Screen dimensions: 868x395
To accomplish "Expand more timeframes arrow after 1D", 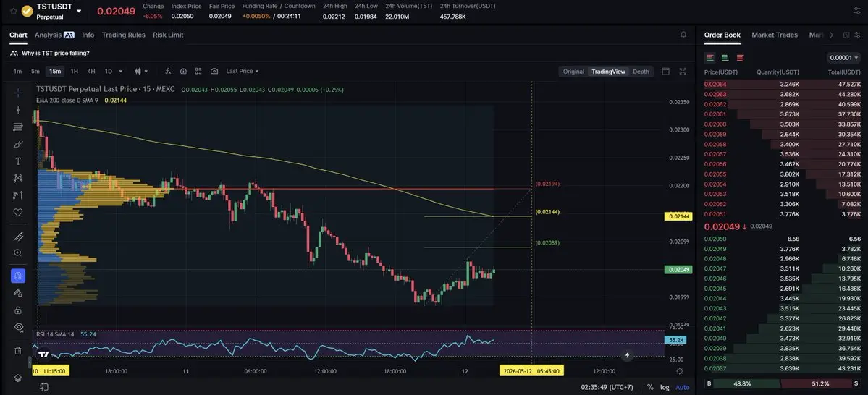I will pyautogui.click(x=121, y=72).
